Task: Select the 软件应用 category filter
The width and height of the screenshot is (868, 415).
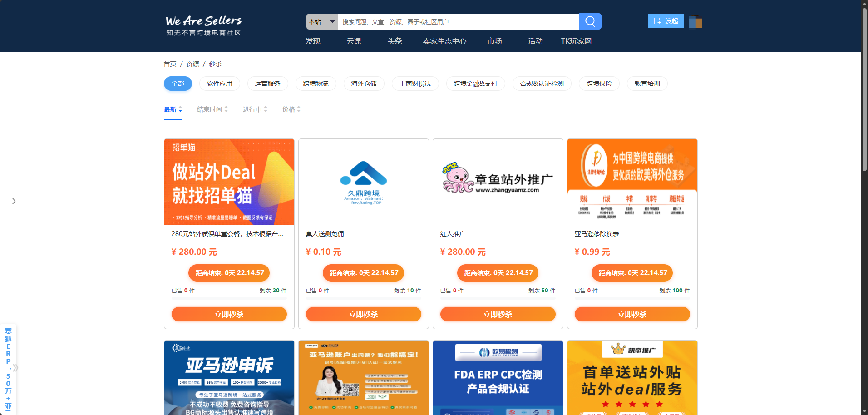Action: (219, 84)
